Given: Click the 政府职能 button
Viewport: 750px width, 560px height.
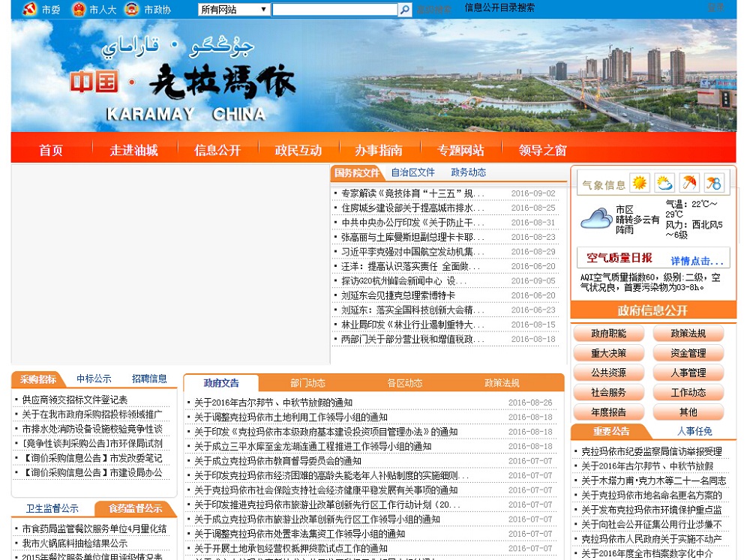Looking at the screenshot, I should 608,334.
